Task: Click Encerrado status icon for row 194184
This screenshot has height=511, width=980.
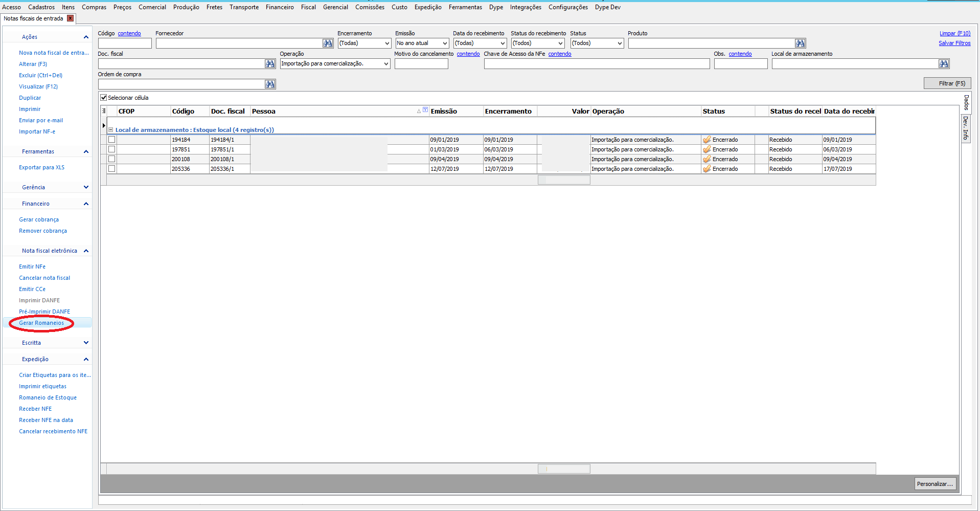Action: (707, 140)
